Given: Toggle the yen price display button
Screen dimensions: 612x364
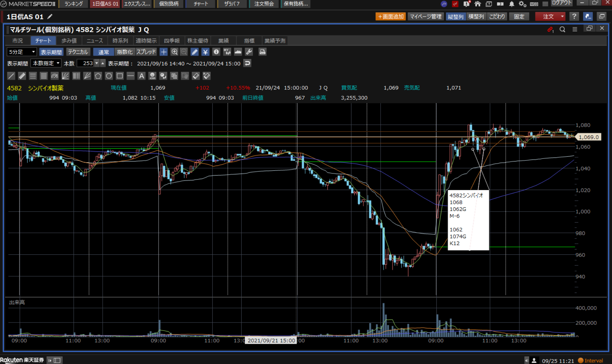Looking at the screenshot, I should 205,52.
